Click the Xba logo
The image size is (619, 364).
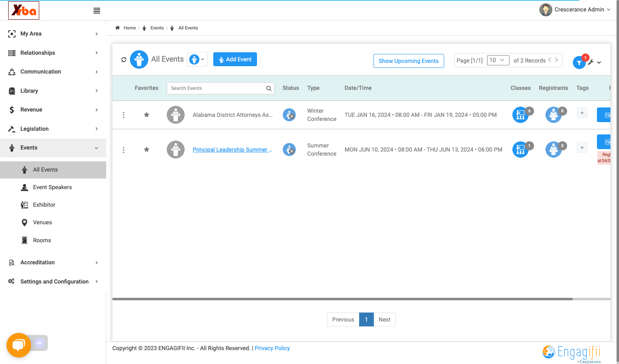[24, 10]
